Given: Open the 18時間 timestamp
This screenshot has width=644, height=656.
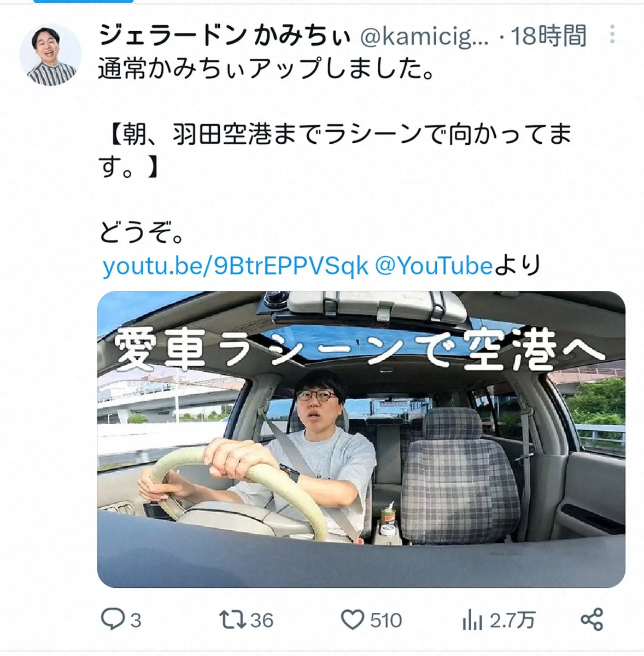Looking at the screenshot, I should 548,37.
